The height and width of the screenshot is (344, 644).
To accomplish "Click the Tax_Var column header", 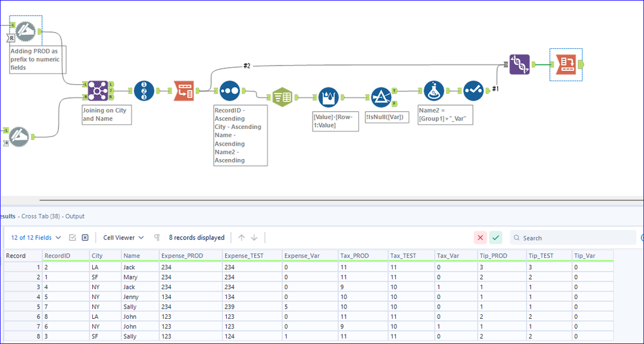I will coord(456,256).
